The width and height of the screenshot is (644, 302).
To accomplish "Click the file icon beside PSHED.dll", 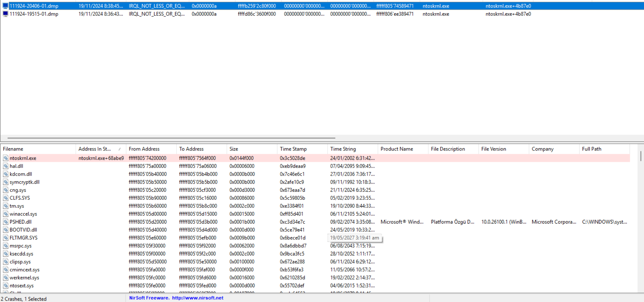I will [6, 222].
